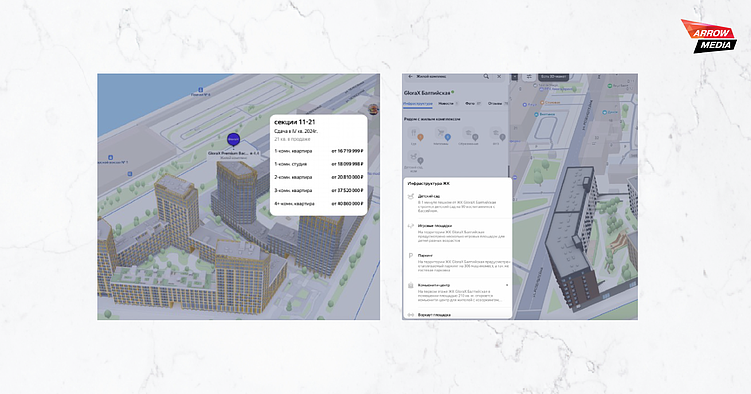Viewport: 751px width, 394px height.
Task: Click the dark 3D mode button
Action: pyautogui.click(x=554, y=77)
